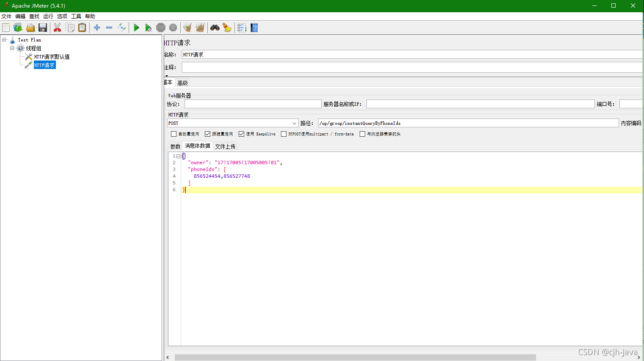Click the Shutdown test icon
Image resolution: width=644 pixels, height=361 pixels.
[173, 28]
